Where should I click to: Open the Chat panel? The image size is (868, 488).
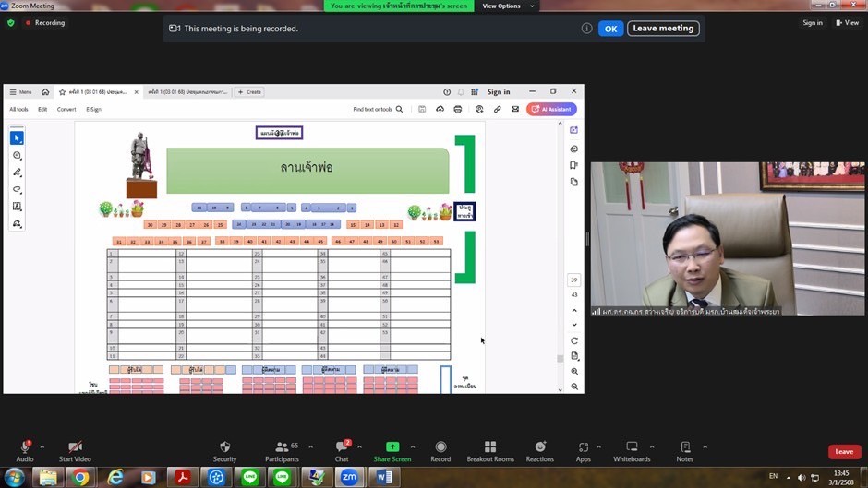tap(342, 451)
